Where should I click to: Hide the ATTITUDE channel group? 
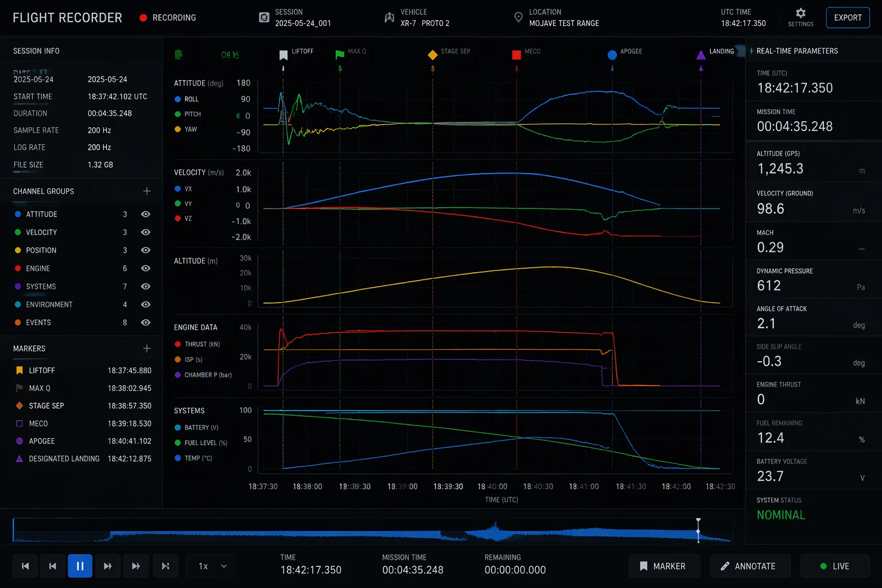[146, 214]
